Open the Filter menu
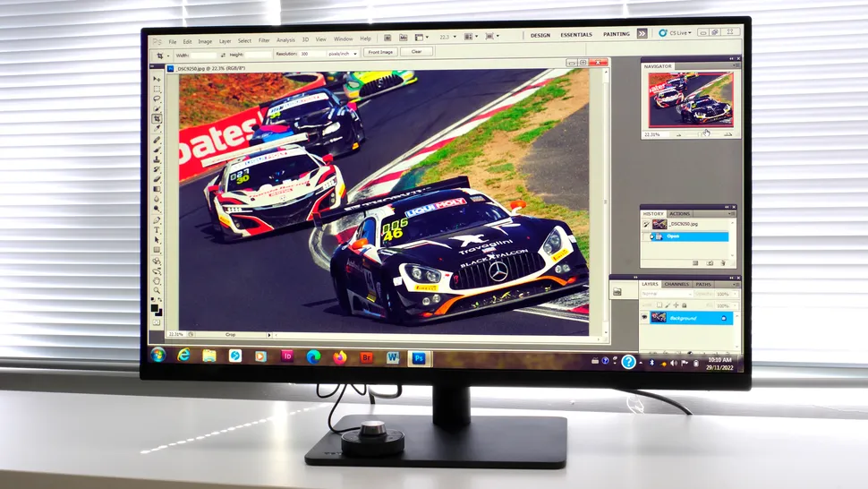Viewport: 868px width, 489px height. [x=264, y=40]
